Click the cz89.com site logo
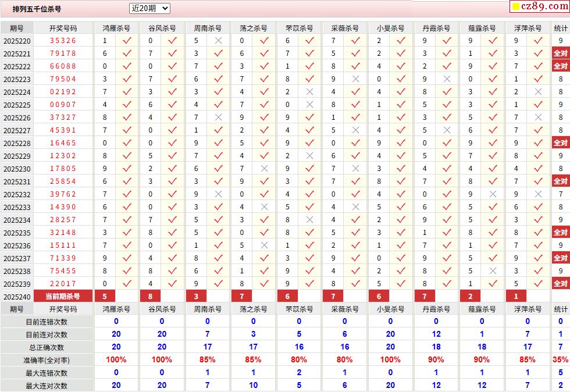The height and width of the screenshot is (392, 570). pos(540,6)
